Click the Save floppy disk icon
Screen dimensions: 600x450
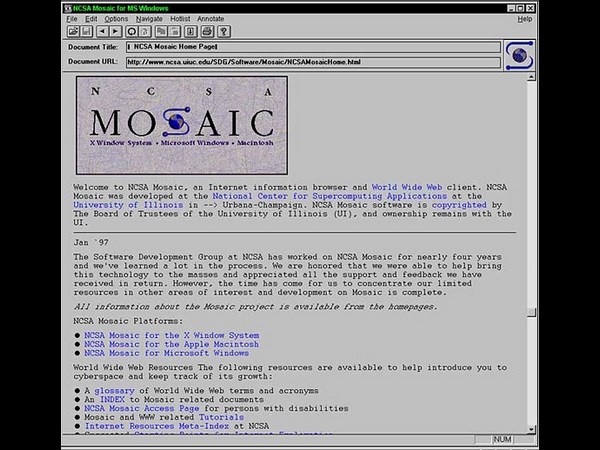point(87,31)
